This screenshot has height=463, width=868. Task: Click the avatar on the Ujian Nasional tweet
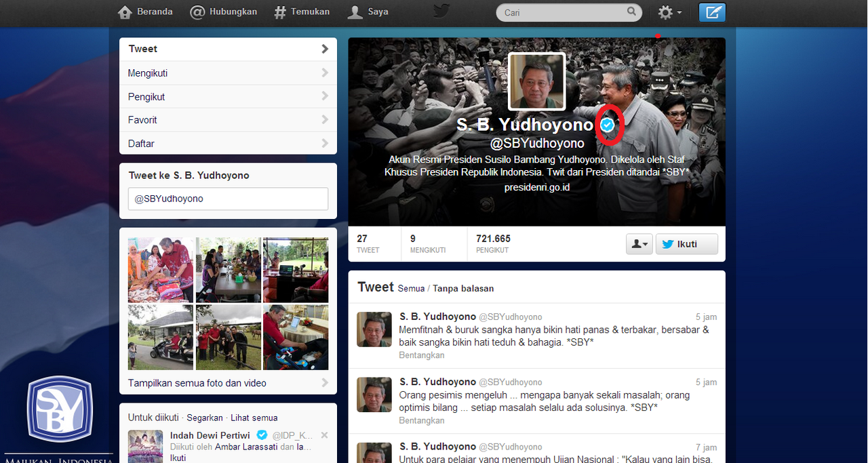(374, 453)
